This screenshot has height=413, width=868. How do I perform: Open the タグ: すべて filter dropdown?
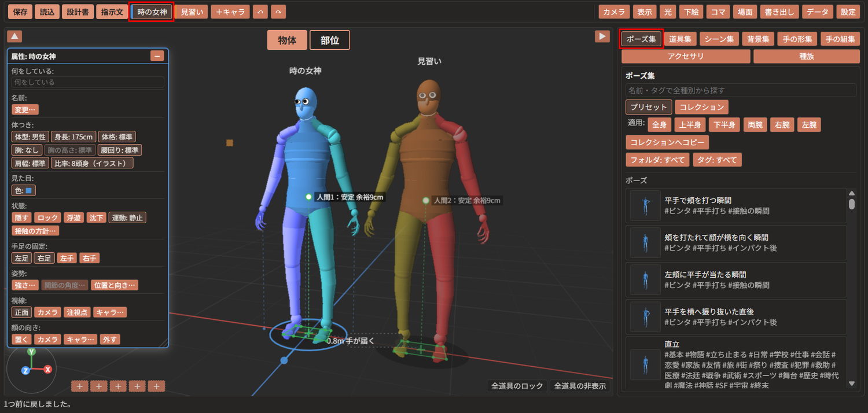717,160
